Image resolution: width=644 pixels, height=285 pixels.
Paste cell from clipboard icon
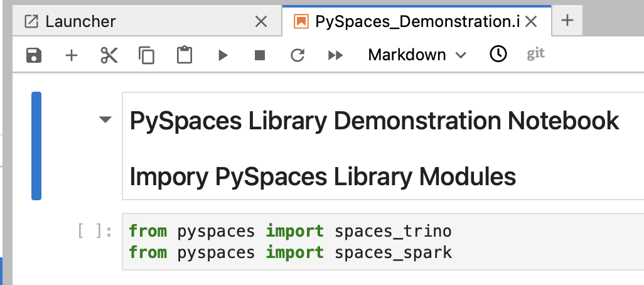tap(184, 55)
